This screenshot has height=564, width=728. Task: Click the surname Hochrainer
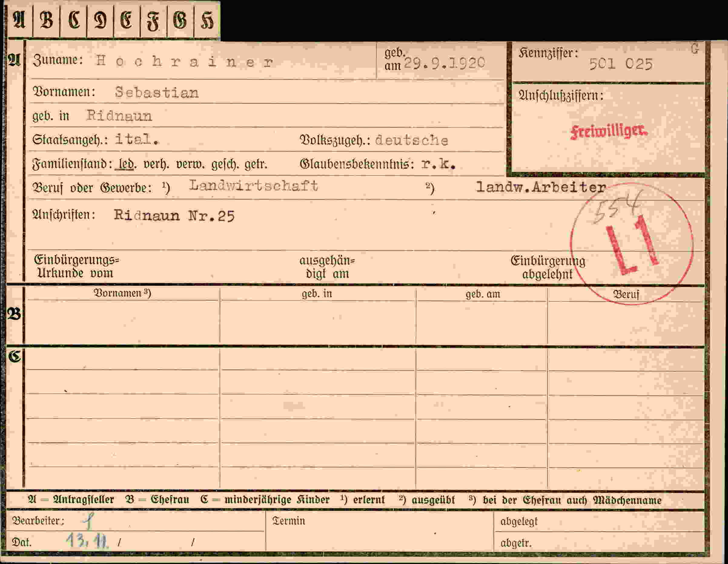click(185, 62)
